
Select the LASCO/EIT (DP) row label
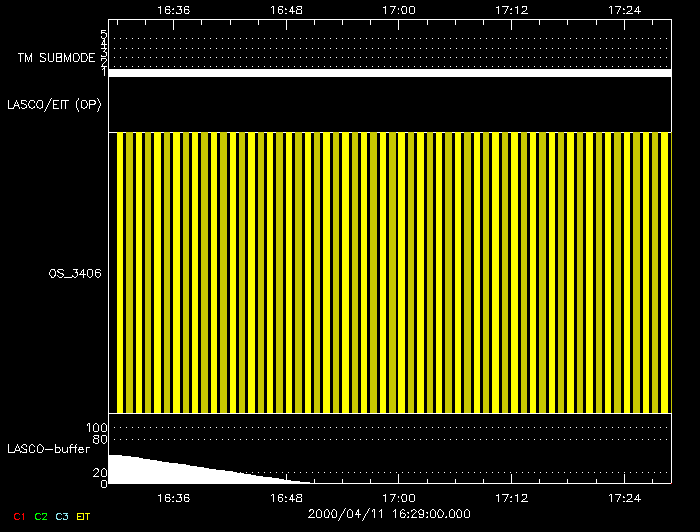(54, 104)
